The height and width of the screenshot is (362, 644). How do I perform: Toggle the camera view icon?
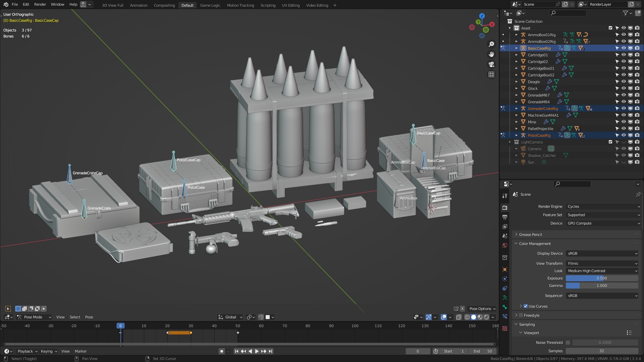(x=491, y=64)
